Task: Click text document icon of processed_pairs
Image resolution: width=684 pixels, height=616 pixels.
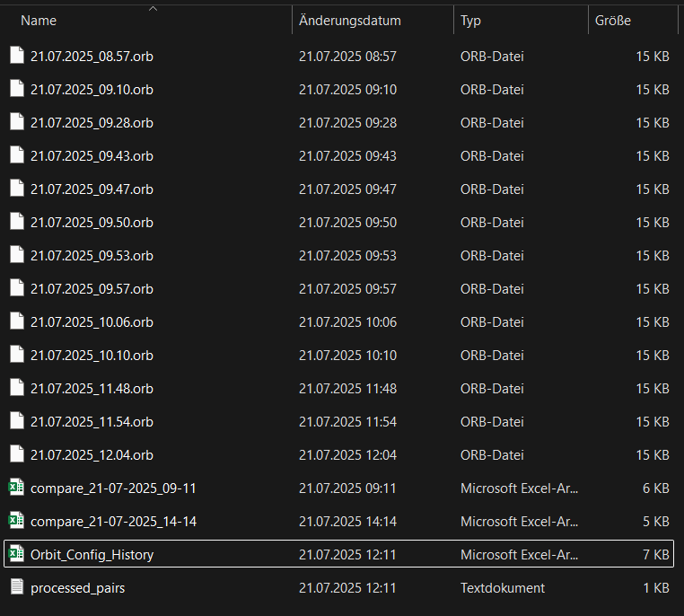Action: (17, 586)
